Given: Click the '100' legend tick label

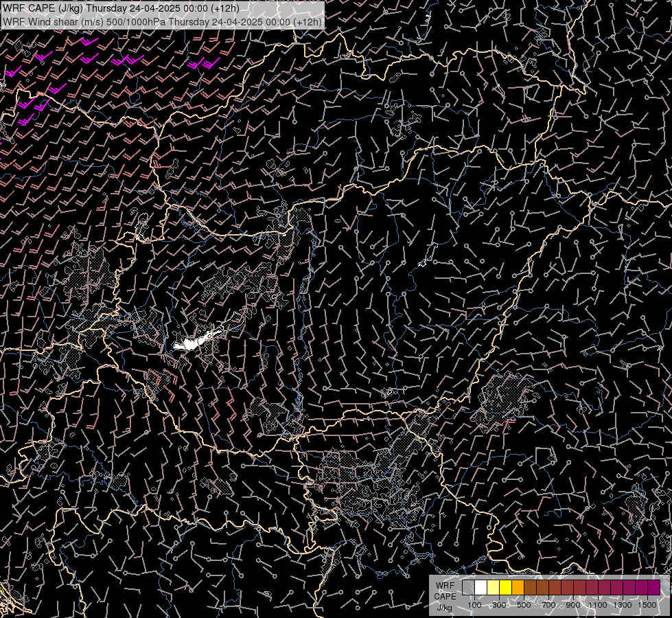Looking at the screenshot, I should [474, 605].
